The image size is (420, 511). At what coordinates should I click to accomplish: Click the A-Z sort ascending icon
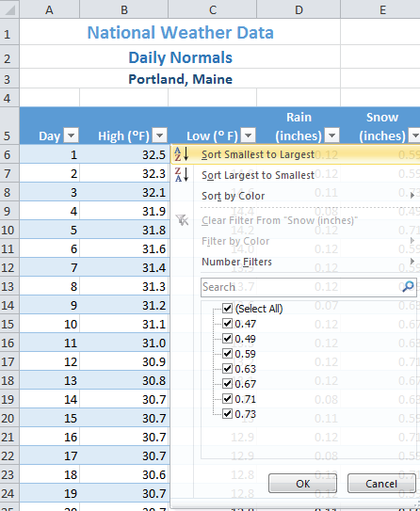182,154
